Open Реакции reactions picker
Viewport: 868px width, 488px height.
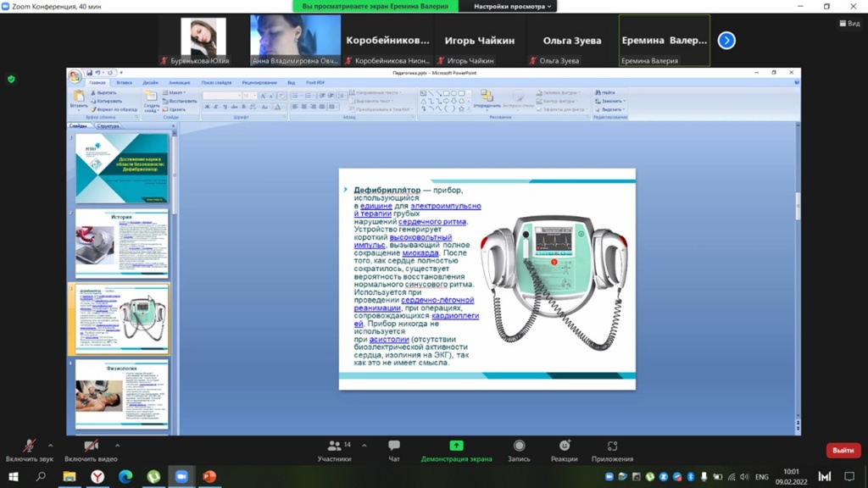tap(565, 450)
